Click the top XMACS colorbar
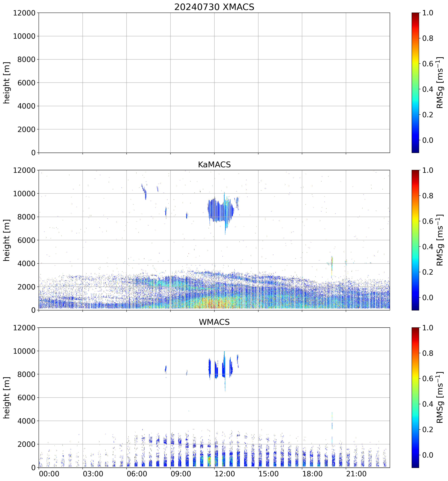This screenshot has height=481, width=448. pyautogui.click(x=415, y=82)
